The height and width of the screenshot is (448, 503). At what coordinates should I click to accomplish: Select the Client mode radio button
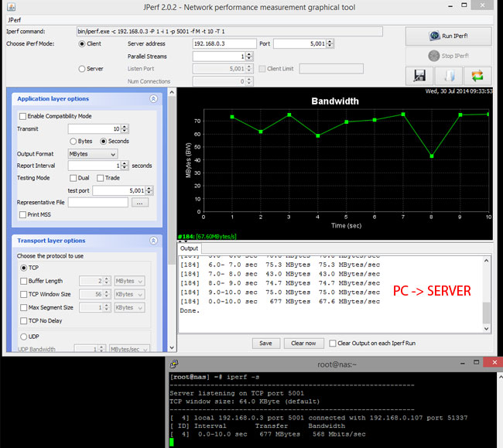click(82, 43)
